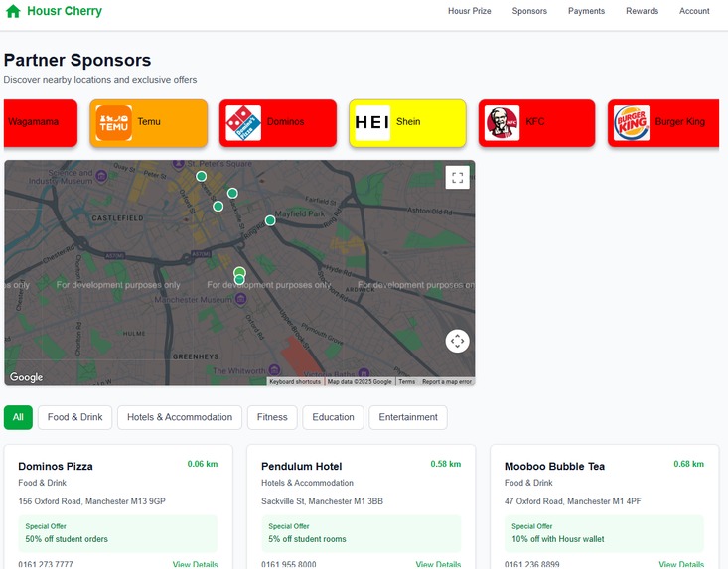
Task: Click the Dominos Pizza card title
Action: [56, 466]
